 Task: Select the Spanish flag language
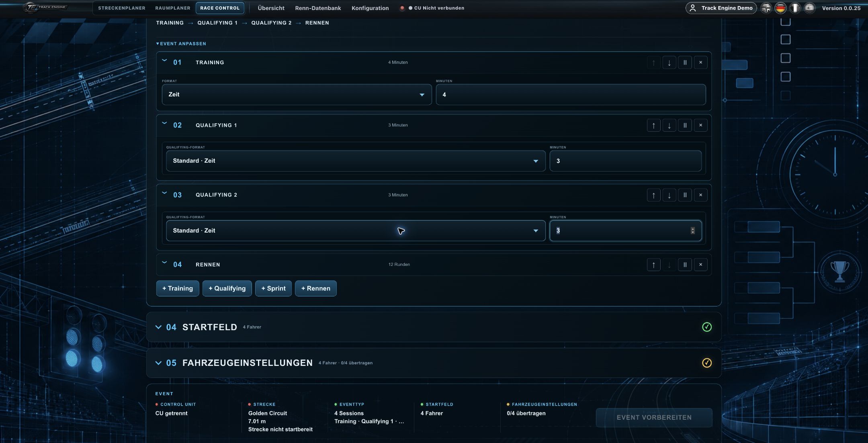coord(809,8)
